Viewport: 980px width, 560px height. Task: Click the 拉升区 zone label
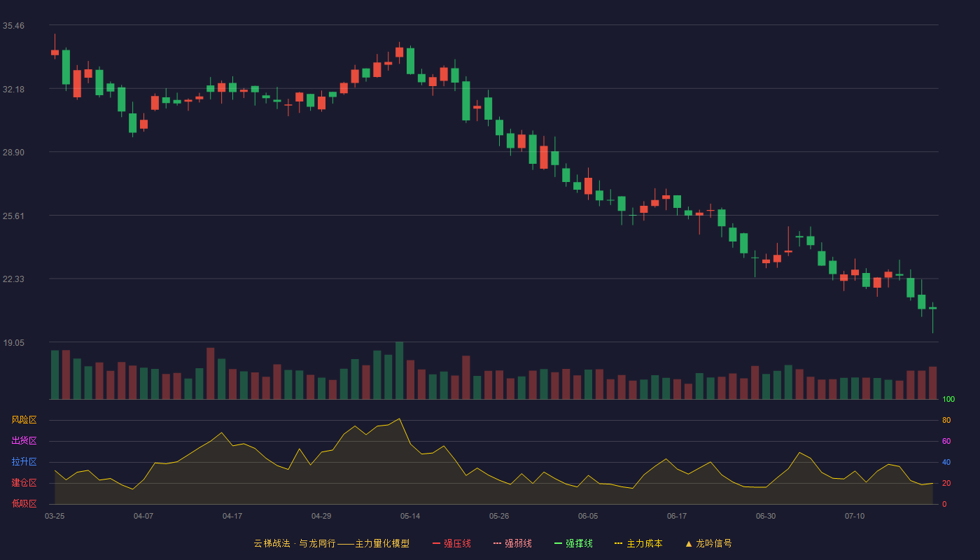pyautogui.click(x=24, y=462)
